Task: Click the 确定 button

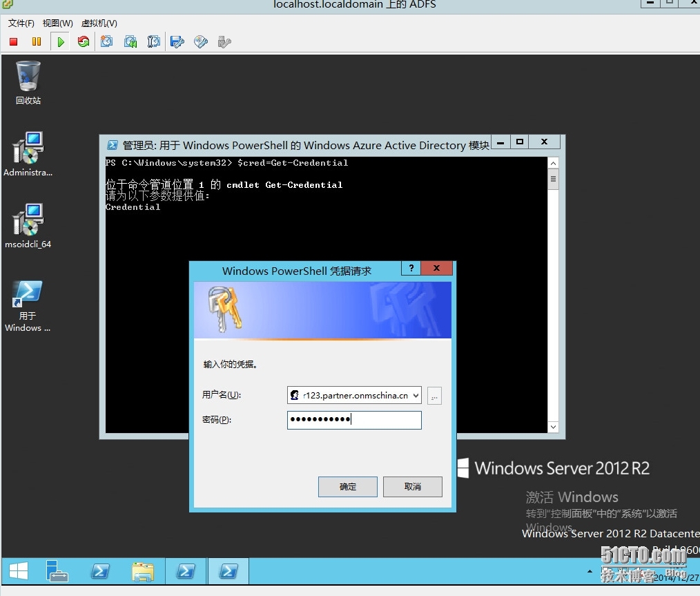Action: tap(348, 487)
